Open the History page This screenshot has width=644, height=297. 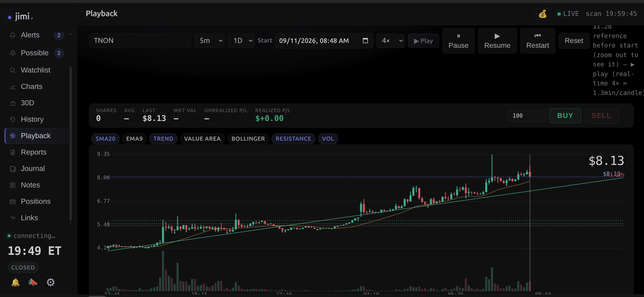37,119
